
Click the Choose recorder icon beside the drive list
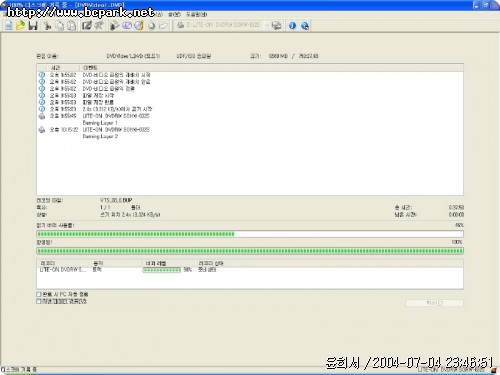tap(276, 26)
